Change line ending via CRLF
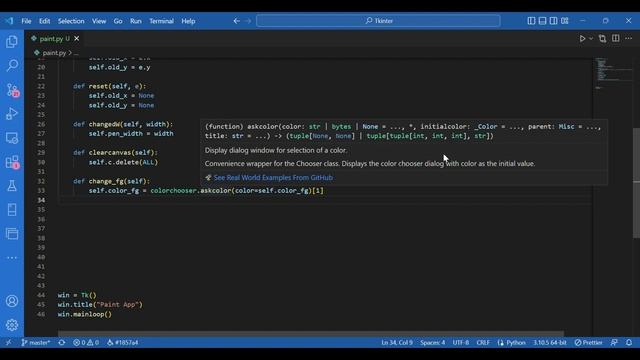 (483, 342)
